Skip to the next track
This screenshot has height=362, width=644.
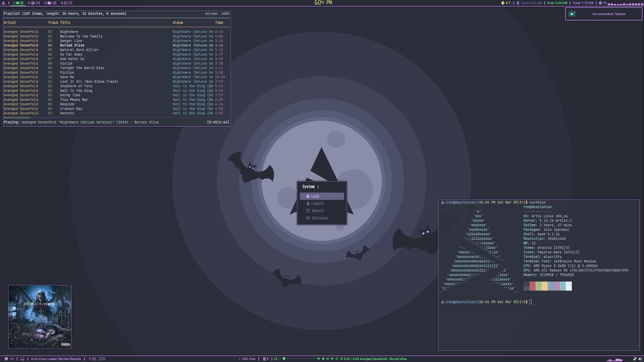tap(332, 359)
